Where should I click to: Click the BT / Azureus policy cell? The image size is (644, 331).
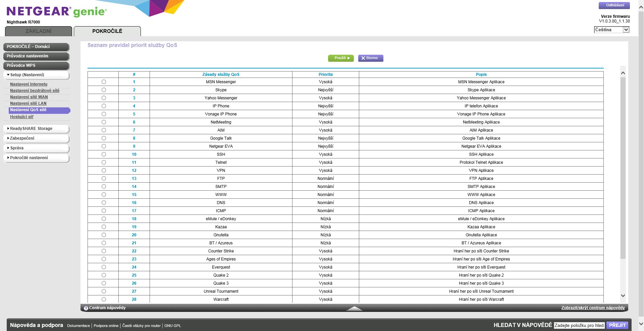coord(221,243)
